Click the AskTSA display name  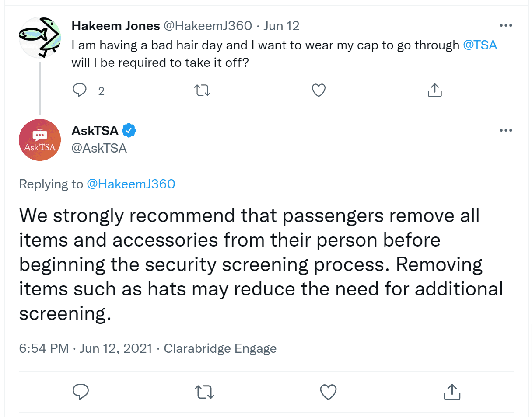95,130
